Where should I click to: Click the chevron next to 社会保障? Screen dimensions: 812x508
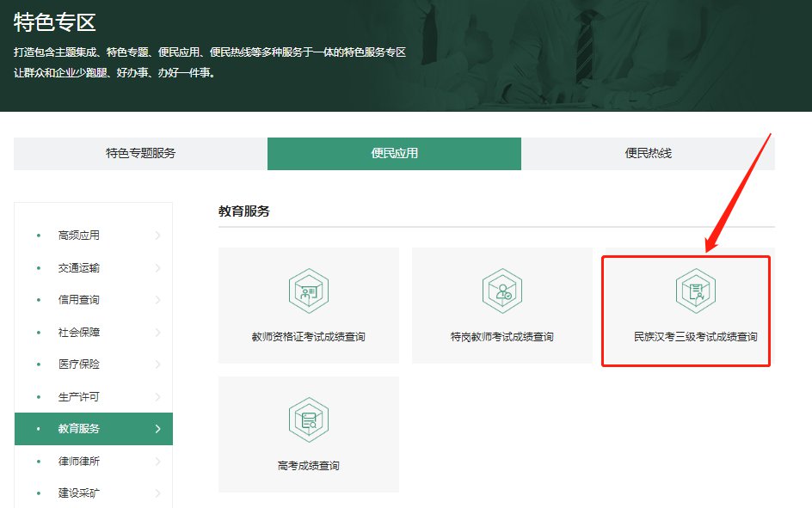point(157,333)
